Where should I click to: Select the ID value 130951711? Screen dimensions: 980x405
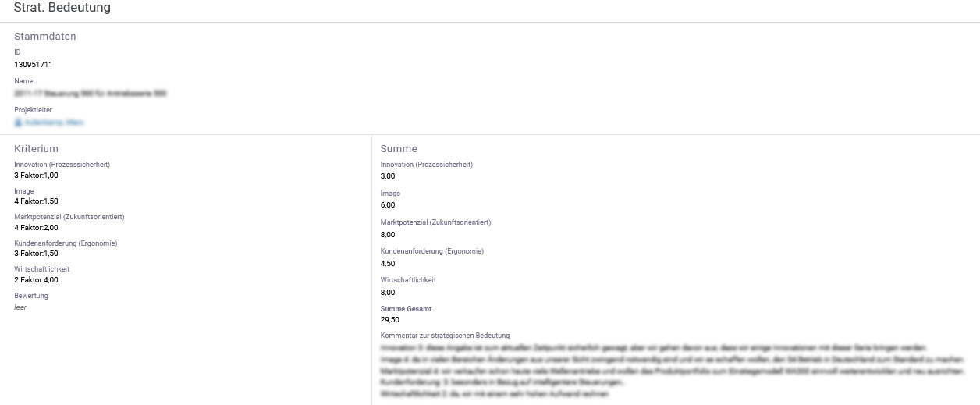[x=34, y=65]
